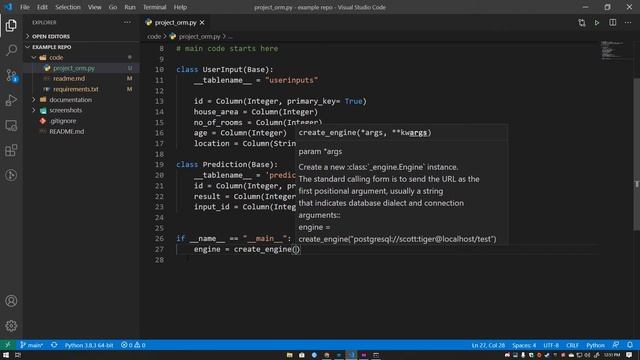Open the Selection menu

tap(68, 7)
